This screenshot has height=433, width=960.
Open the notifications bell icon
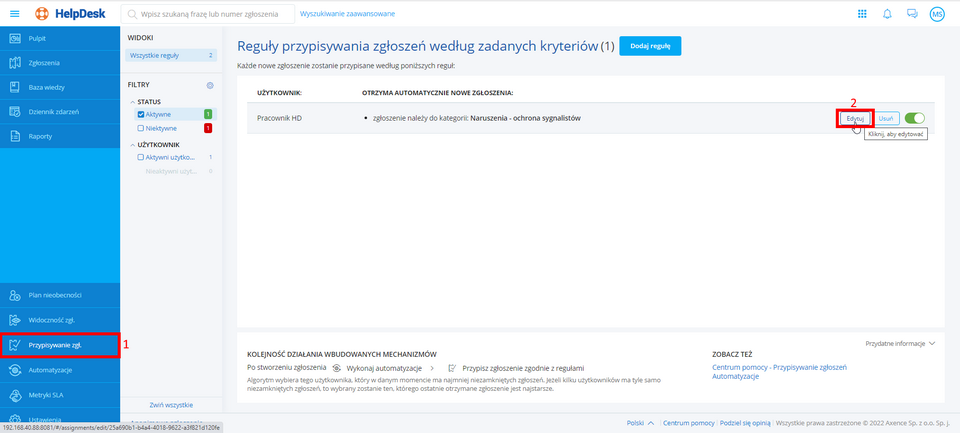(887, 14)
